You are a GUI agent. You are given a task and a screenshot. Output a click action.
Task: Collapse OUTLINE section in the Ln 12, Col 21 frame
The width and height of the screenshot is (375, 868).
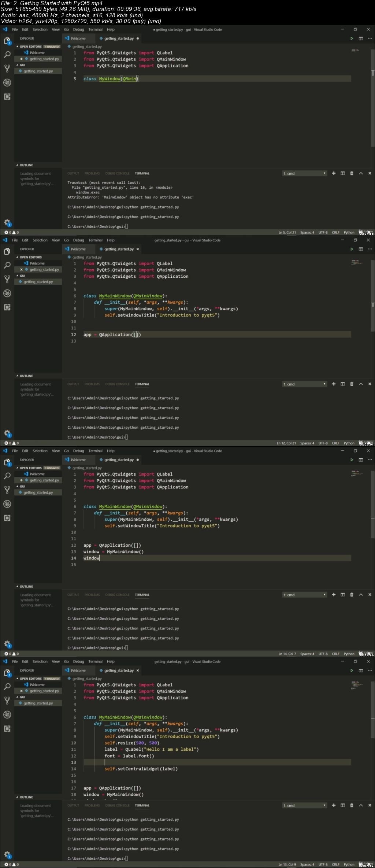[25, 376]
